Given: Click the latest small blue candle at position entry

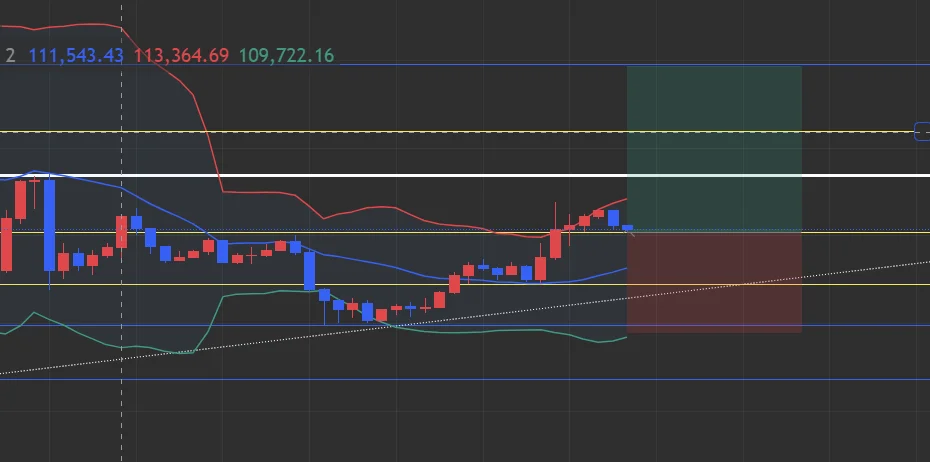Looking at the screenshot, I should click(628, 228).
